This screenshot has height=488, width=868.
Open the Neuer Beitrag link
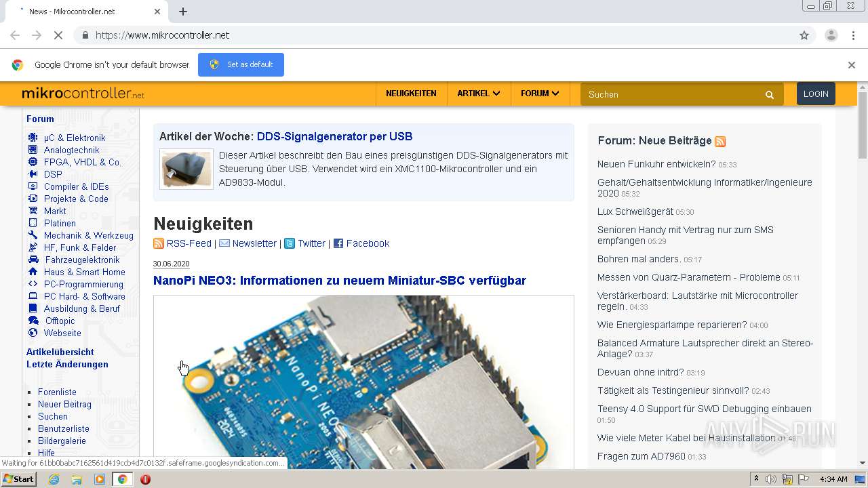click(64, 404)
